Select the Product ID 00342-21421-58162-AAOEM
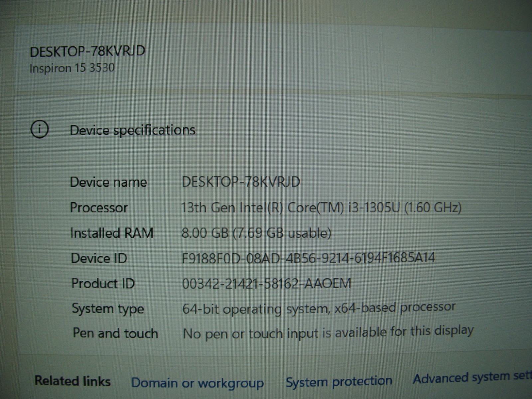The width and height of the screenshot is (532, 399). (x=267, y=284)
